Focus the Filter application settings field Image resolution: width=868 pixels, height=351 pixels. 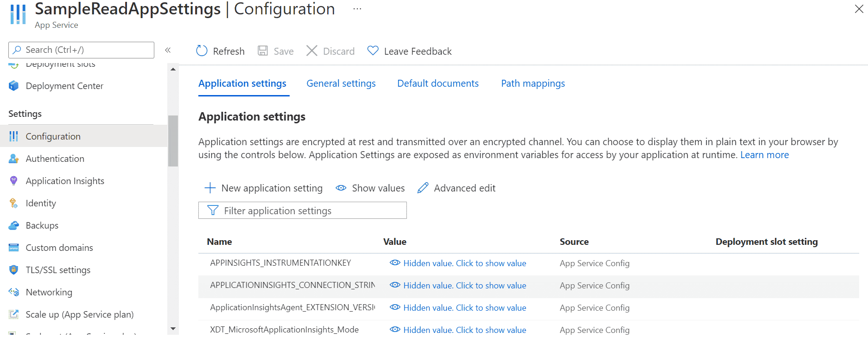(x=302, y=211)
